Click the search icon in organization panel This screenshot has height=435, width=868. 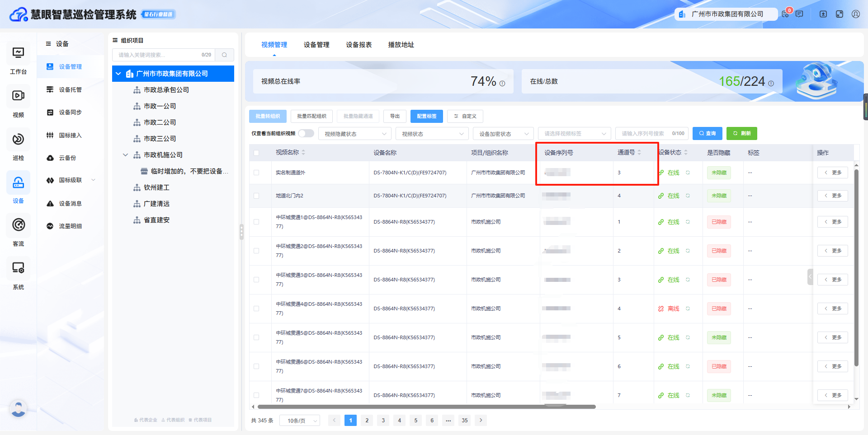224,55
